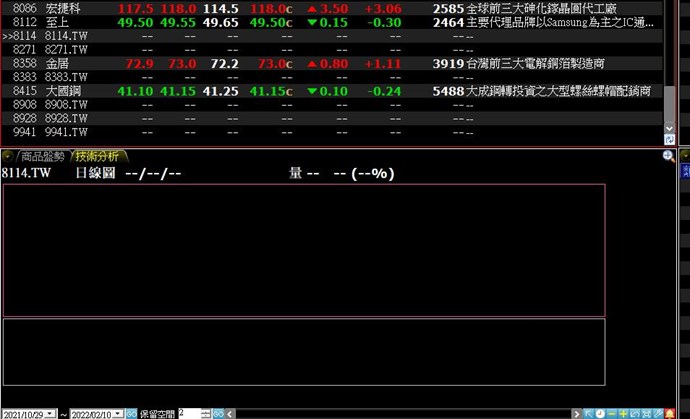
Task: Select stock row 9941 9941.TW
Action: tap(332, 132)
